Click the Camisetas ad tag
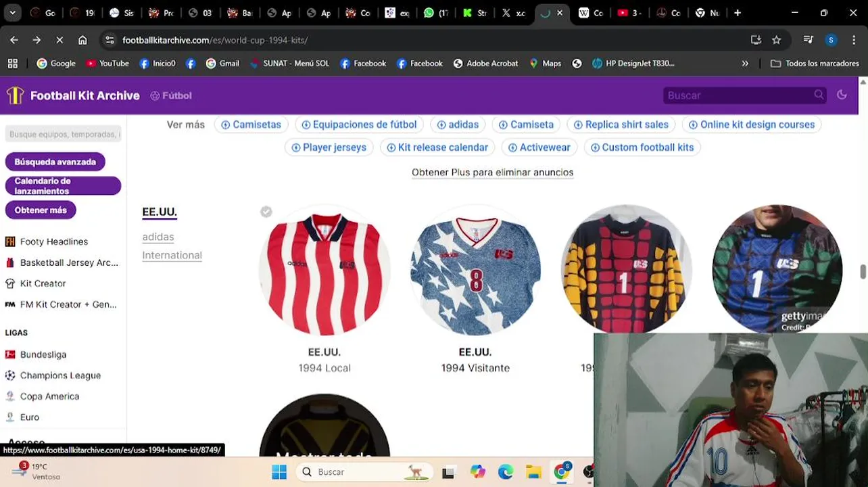This screenshot has width=868, height=487. pos(251,124)
